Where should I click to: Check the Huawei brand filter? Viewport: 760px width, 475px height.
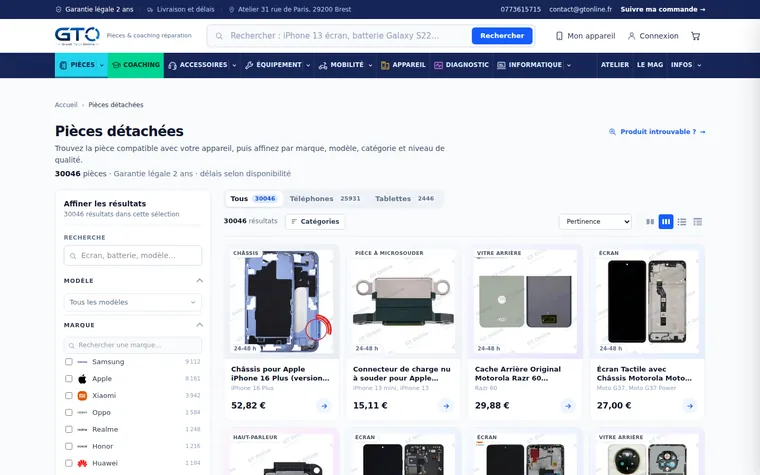tap(69, 463)
